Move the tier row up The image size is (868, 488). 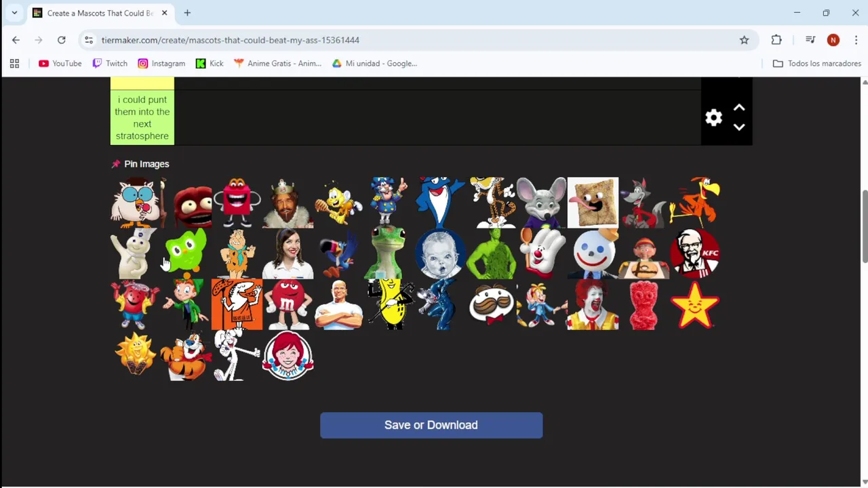[739, 108]
